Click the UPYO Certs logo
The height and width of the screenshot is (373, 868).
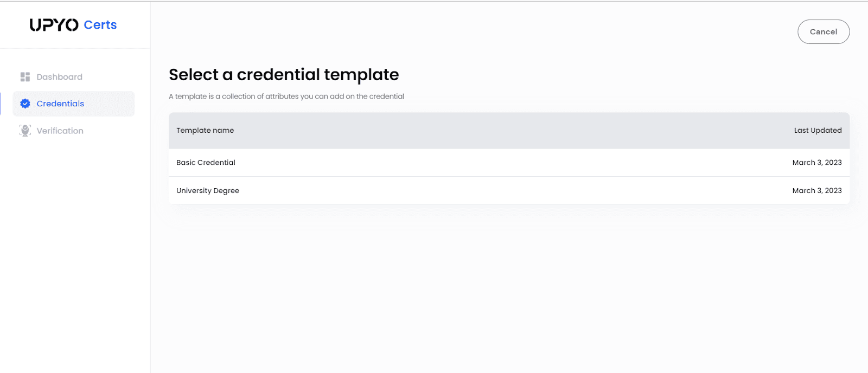point(73,25)
